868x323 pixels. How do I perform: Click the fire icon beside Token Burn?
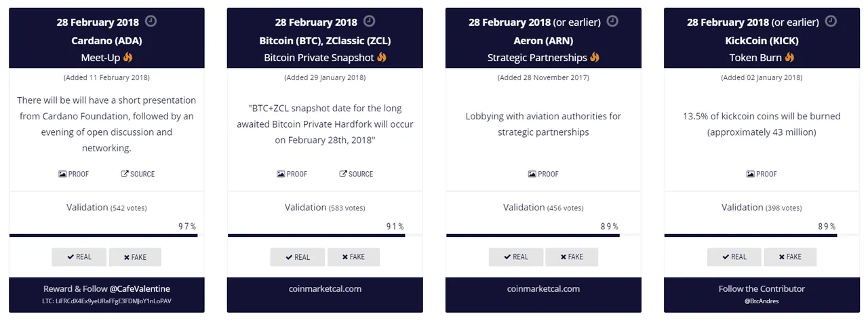click(x=789, y=58)
